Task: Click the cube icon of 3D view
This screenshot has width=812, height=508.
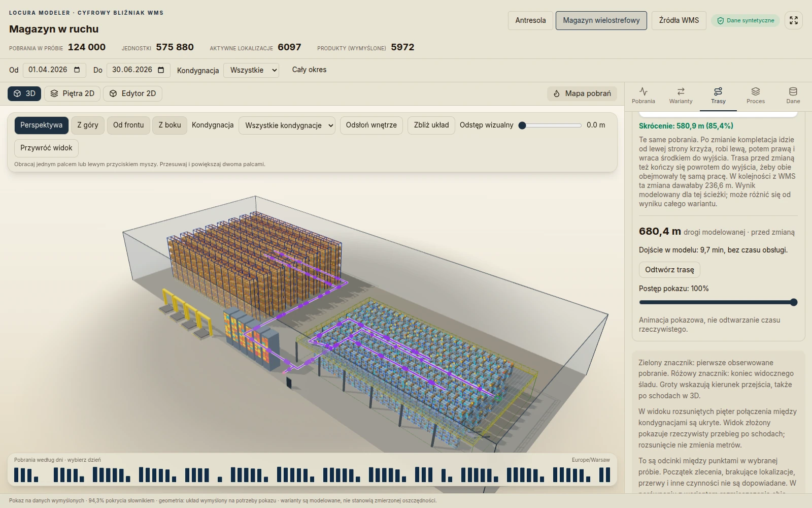Action: click(x=17, y=93)
